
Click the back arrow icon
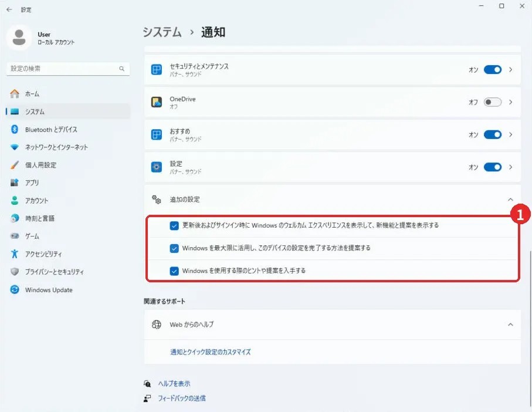(9, 9)
